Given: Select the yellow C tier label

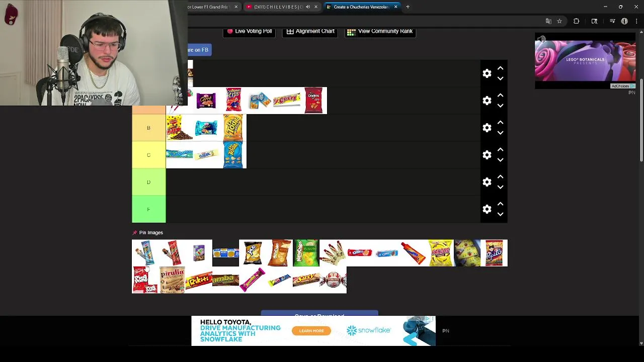Looking at the screenshot, I should pyautogui.click(x=148, y=155).
